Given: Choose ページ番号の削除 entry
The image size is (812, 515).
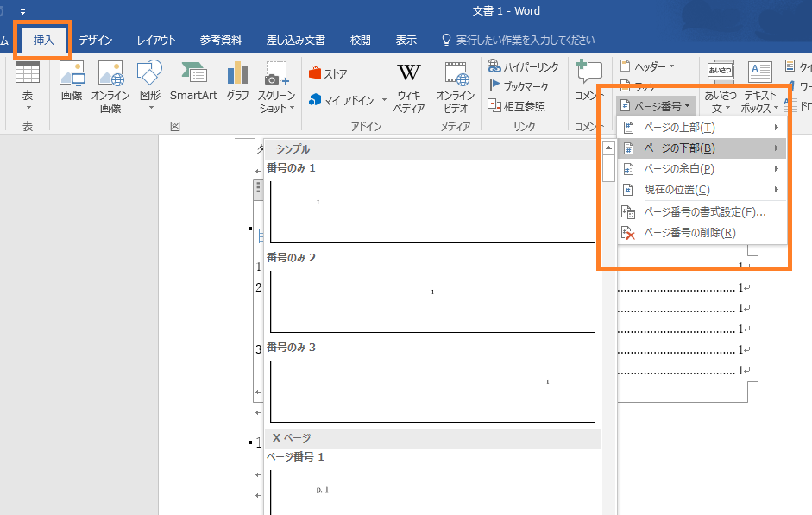Looking at the screenshot, I should click(702, 233).
